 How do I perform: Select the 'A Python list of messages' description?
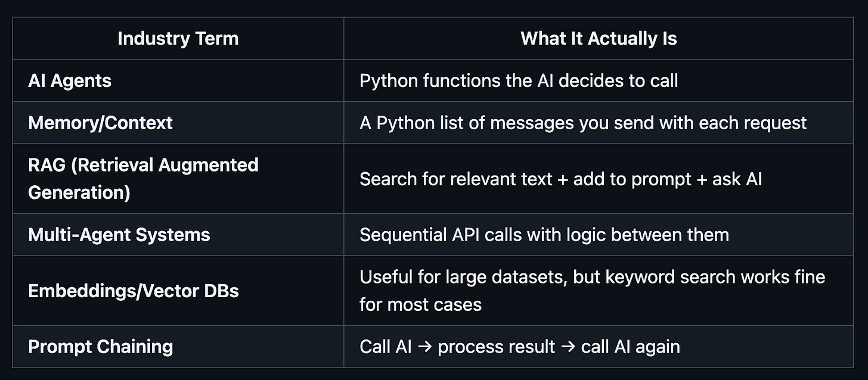(583, 123)
